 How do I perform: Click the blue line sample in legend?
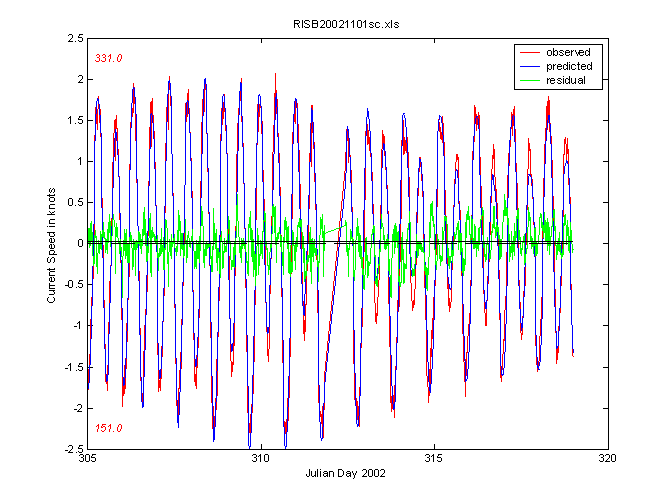(529, 66)
